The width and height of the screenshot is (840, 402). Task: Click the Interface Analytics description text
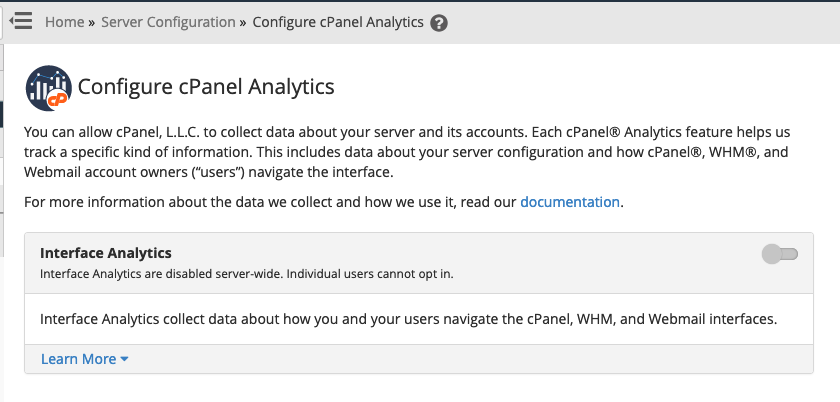pyautogui.click(x=408, y=320)
